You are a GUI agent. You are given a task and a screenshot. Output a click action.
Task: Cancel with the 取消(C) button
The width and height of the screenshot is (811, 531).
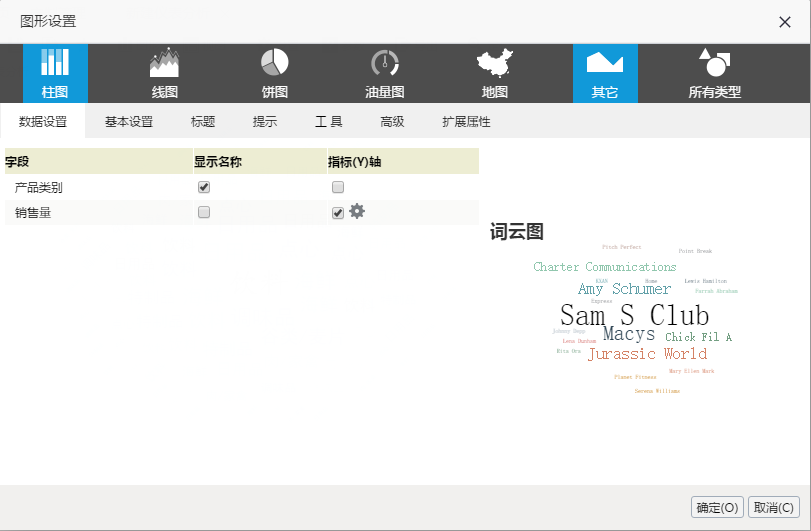pyautogui.click(x=774, y=507)
